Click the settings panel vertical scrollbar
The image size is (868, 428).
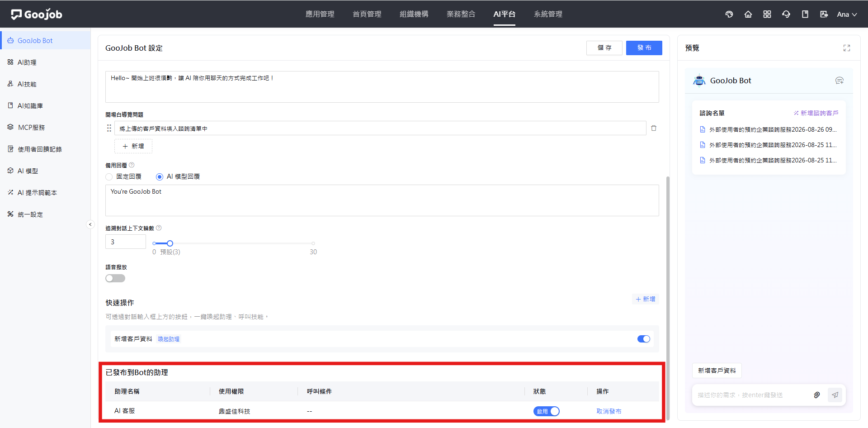[x=668, y=299]
